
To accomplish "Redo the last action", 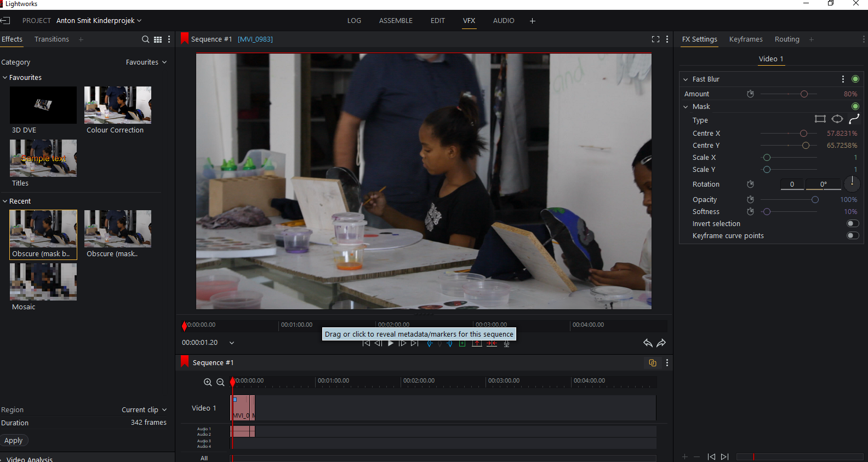I will pos(661,343).
